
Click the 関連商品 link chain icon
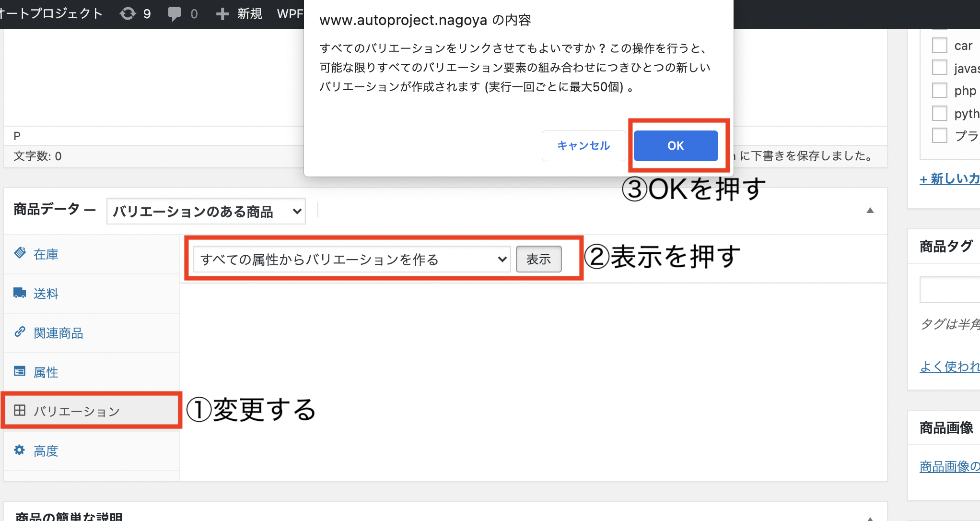coord(20,332)
